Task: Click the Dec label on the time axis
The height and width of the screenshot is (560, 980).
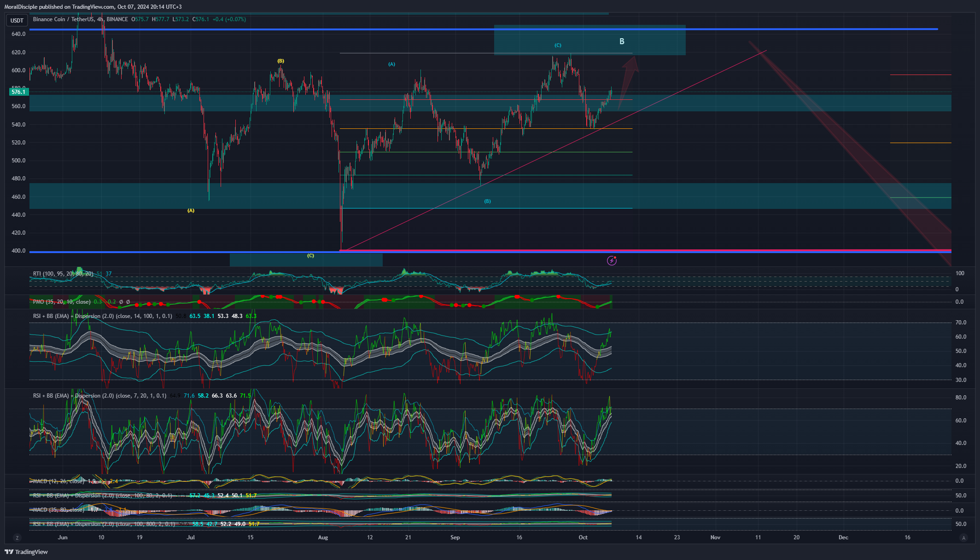Action: tap(843, 537)
